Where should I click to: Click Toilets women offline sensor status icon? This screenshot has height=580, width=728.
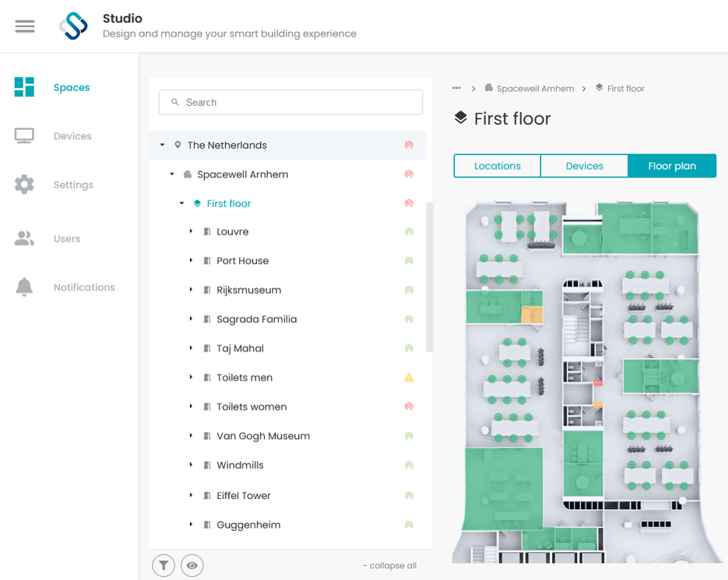coord(409,406)
